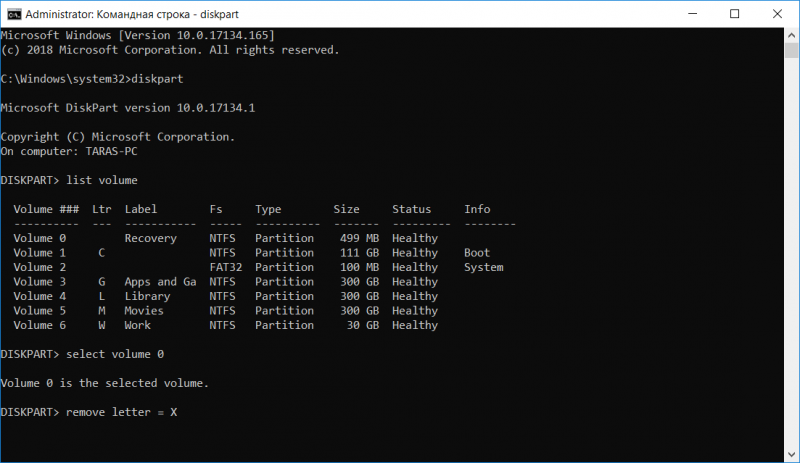Close the Administrator diskpart window
The image size is (800, 463).
(x=777, y=14)
